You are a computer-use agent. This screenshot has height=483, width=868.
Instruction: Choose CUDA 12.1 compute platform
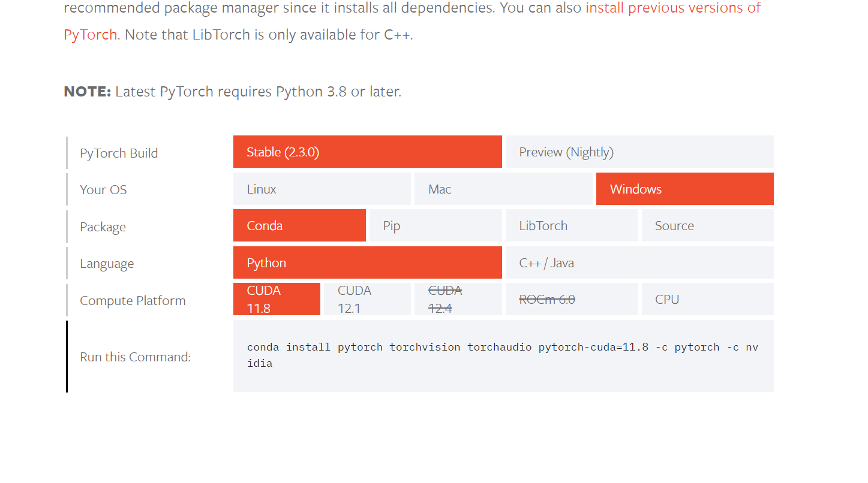pyautogui.click(x=367, y=299)
